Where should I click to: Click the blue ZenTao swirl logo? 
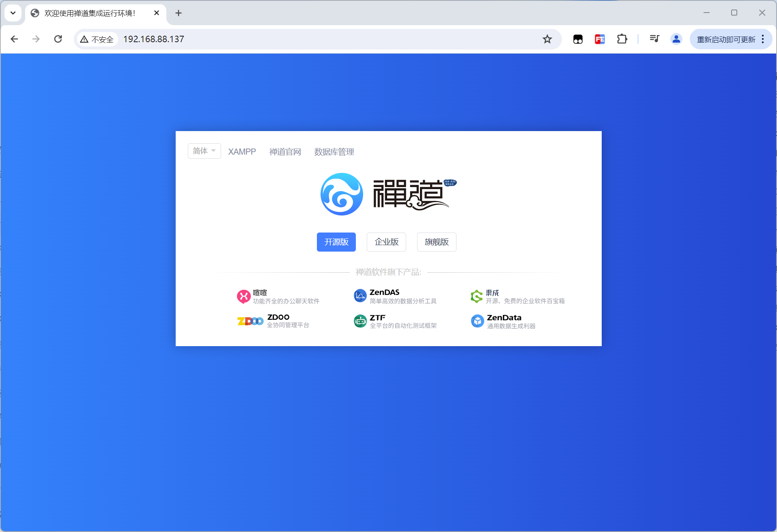pos(342,194)
